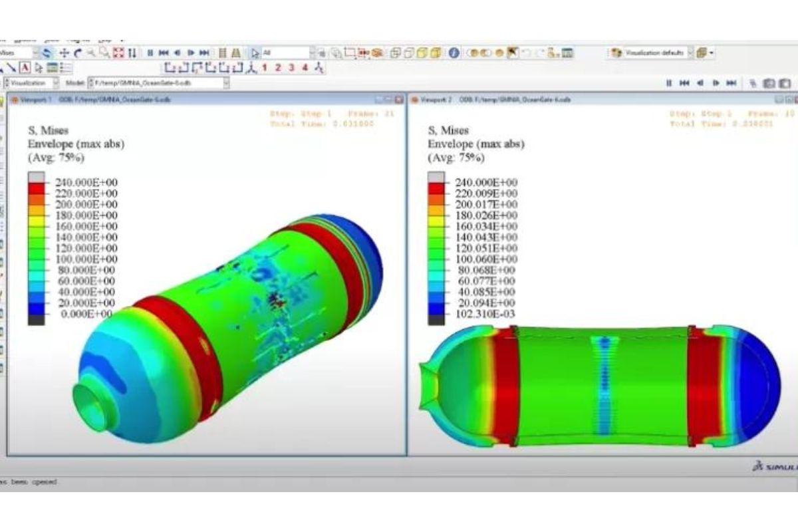The height and width of the screenshot is (532, 798).
Task: Expand the Model ODB file path dropdown
Action: coord(226,83)
